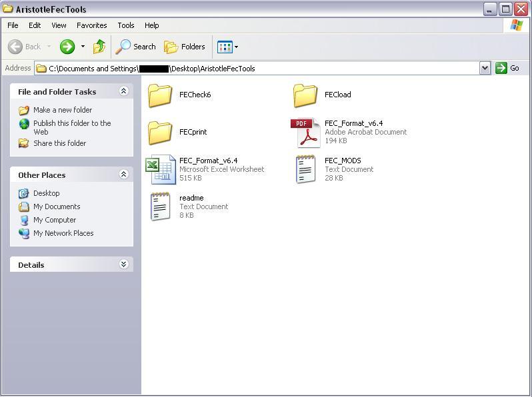The height and width of the screenshot is (397, 532).
Task: Click Publish this folder to the Web
Action: (72, 127)
